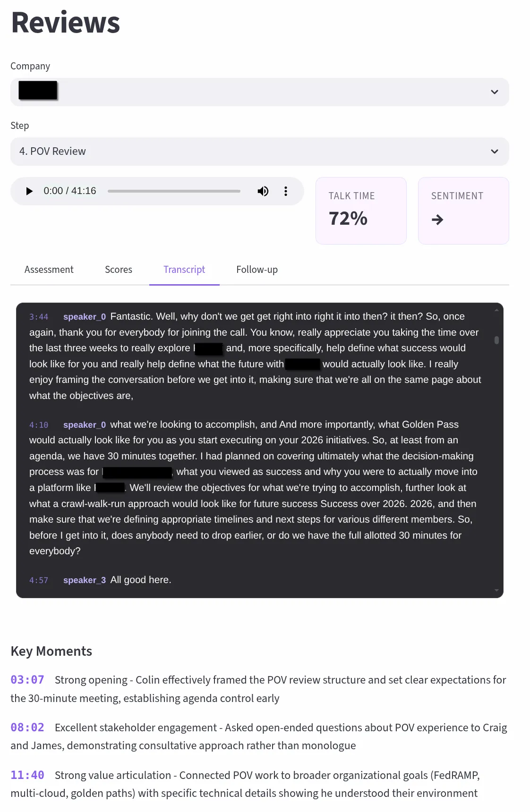
Task: Click the transcript scrollbar thumb
Action: tap(496, 340)
